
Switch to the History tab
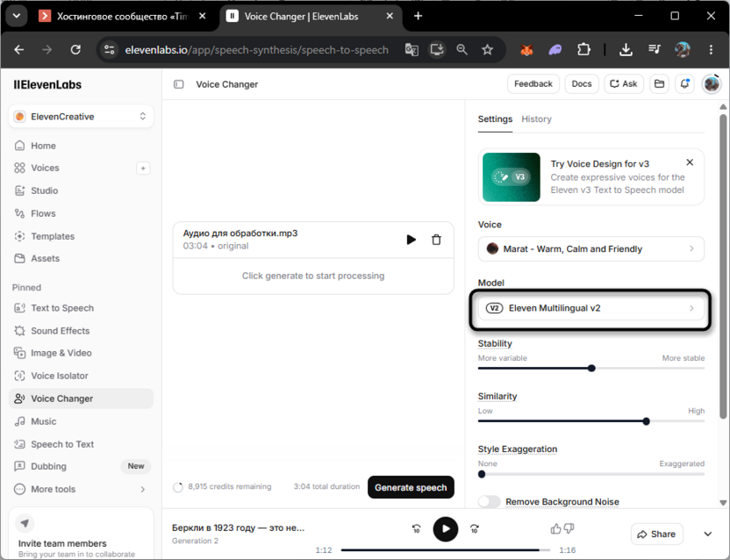536,119
